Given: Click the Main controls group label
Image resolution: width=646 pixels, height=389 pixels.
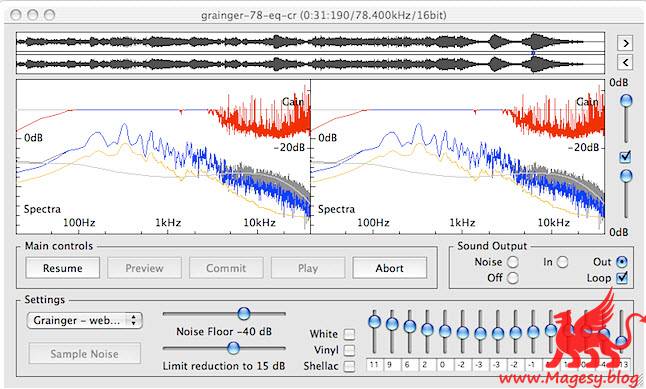Looking at the screenshot, I should pos(59,246).
